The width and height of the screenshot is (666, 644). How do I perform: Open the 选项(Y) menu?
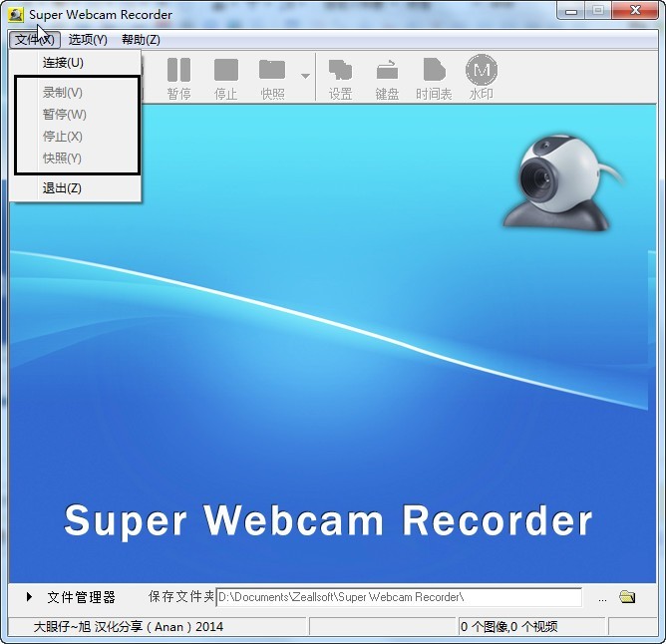click(88, 40)
